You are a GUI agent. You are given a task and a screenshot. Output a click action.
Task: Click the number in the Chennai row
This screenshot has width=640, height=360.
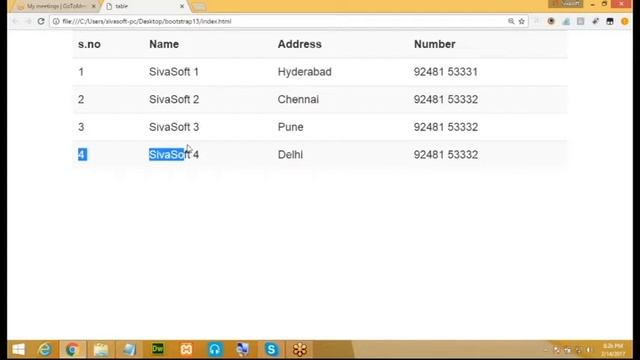pyautogui.click(x=446, y=100)
